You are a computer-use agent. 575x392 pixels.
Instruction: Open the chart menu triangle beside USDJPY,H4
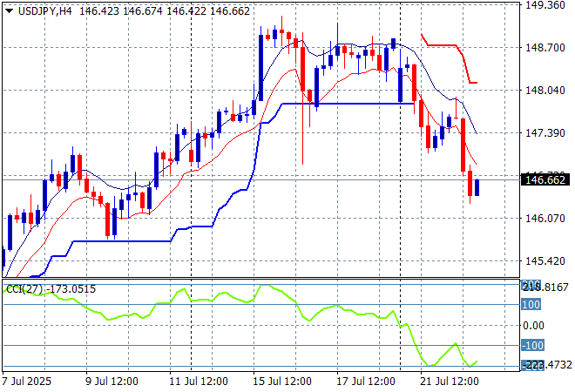pyautogui.click(x=10, y=11)
